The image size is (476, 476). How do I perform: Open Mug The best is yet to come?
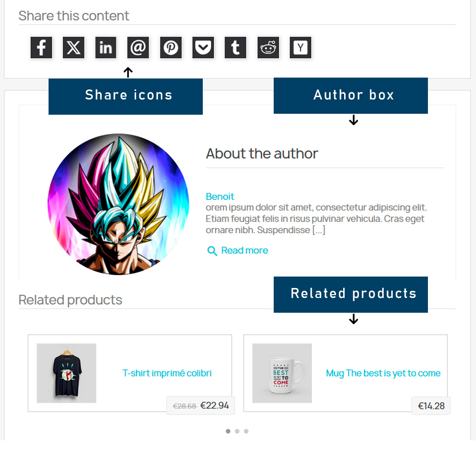point(383,373)
